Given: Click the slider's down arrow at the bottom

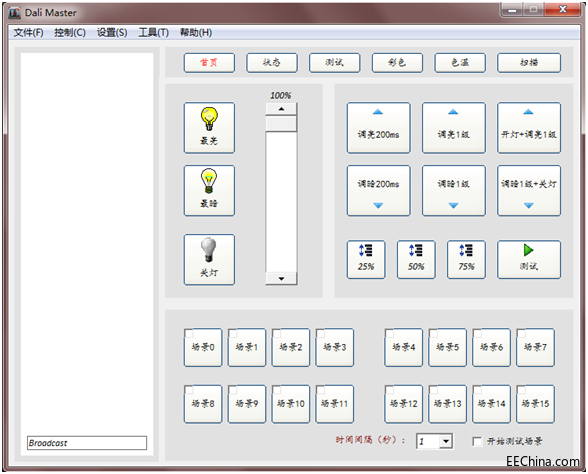Looking at the screenshot, I should [x=281, y=279].
